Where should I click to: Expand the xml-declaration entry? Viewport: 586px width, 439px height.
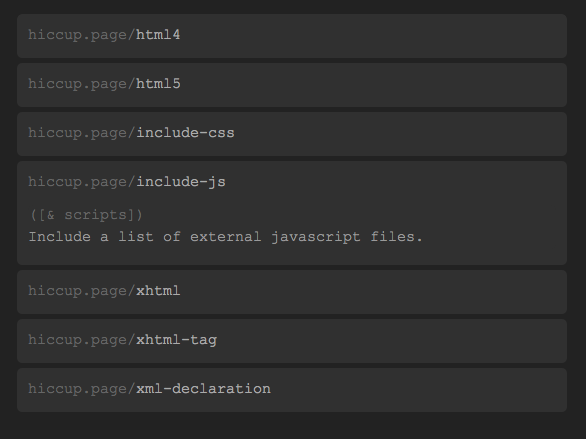[292, 390]
